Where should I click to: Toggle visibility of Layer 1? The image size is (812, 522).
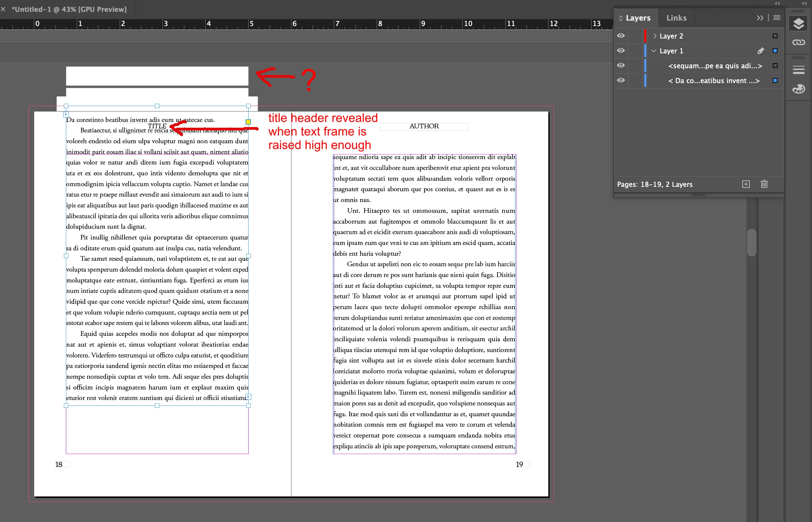(x=621, y=50)
